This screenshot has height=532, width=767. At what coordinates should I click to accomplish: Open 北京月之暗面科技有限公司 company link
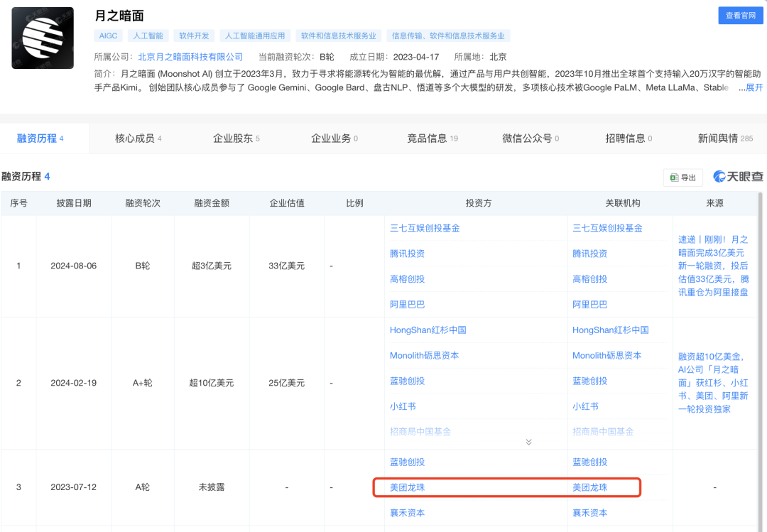click(190, 57)
